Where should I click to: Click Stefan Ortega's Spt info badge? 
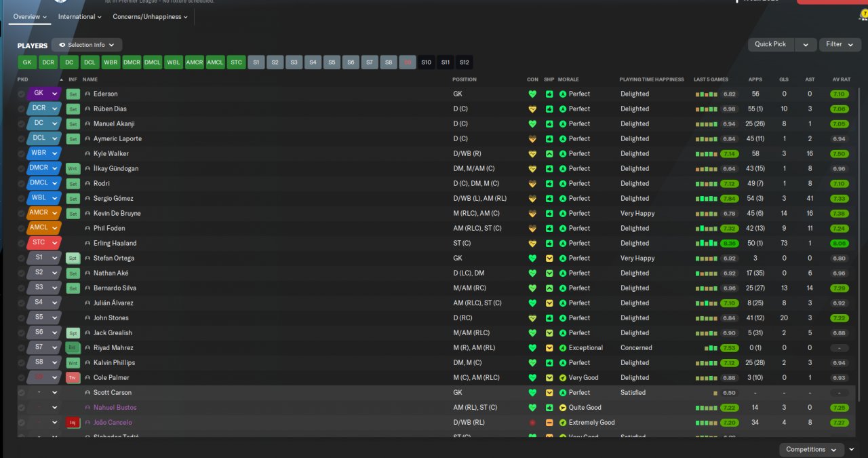[x=73, y=258]
